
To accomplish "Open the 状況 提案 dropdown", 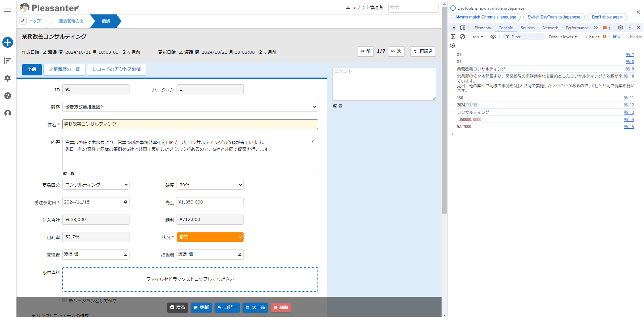I will (x=210, y=237).
